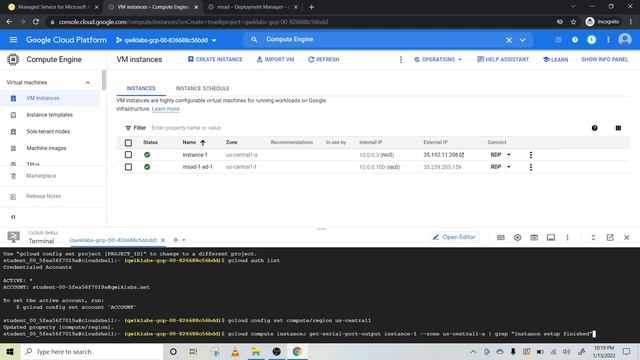Click IMPORT VM button
The height and width of the screenshot is (360, 640).
276,60
